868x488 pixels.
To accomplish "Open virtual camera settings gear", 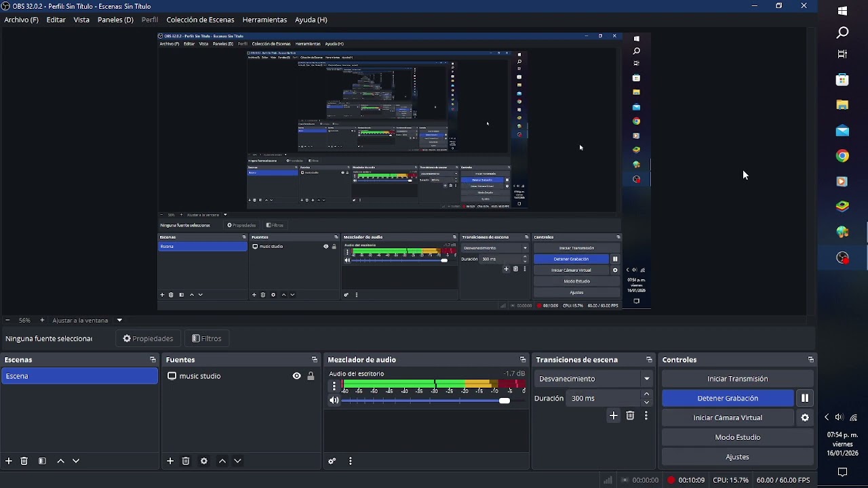I will [805, 418].
